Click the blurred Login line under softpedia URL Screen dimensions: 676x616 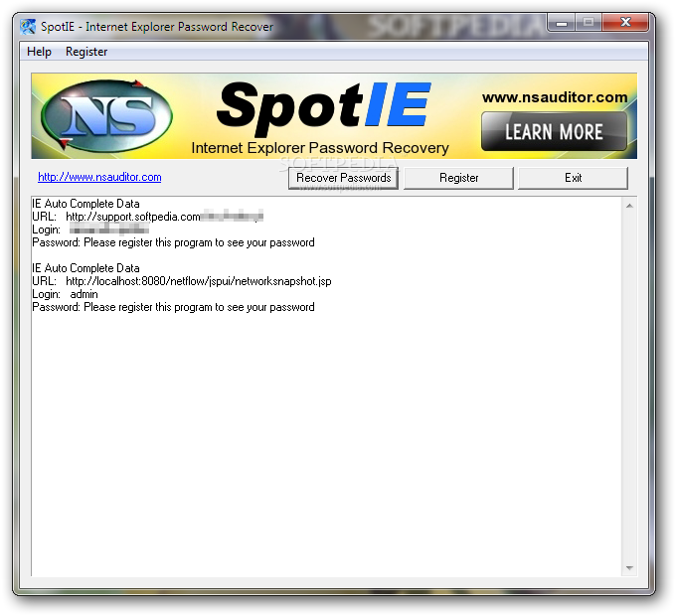pyautogui.click(x=90, y=230)
